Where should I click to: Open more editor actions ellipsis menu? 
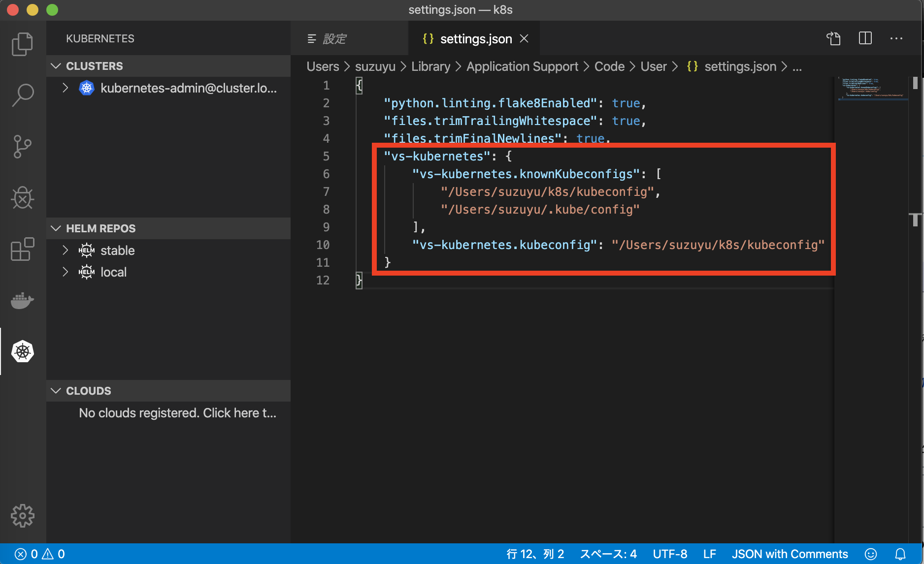click(x=896, y=38)
